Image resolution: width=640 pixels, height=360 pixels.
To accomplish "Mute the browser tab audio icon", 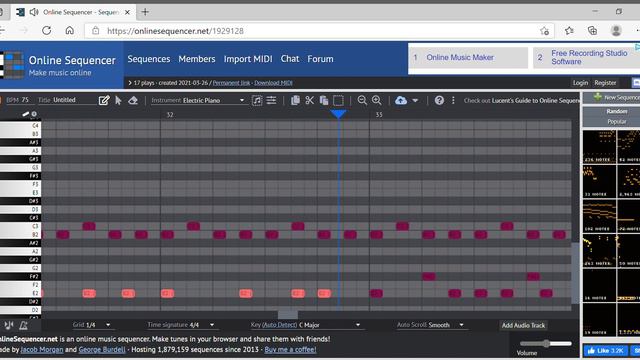I will pyautogui.click(x=34, y=12).
